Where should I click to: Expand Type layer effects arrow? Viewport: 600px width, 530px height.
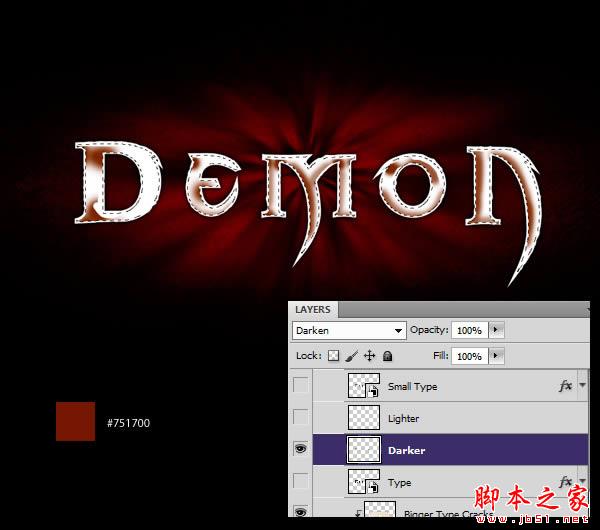582,480
